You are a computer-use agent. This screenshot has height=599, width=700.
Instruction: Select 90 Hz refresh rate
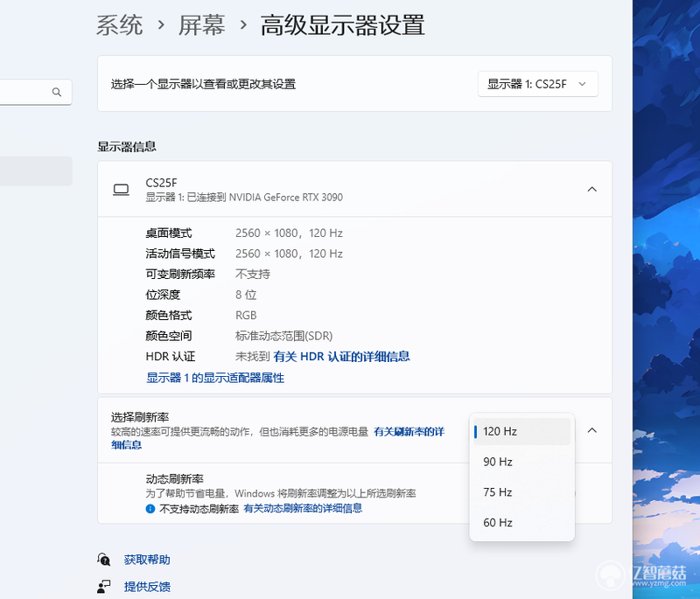(x=521, y=462)
